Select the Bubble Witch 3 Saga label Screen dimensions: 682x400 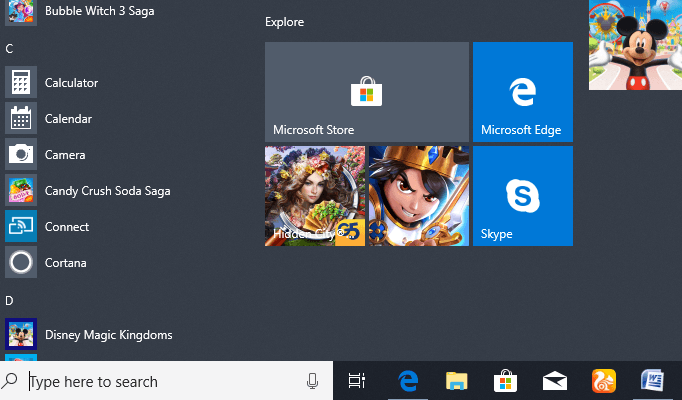[x=100, y=11]
